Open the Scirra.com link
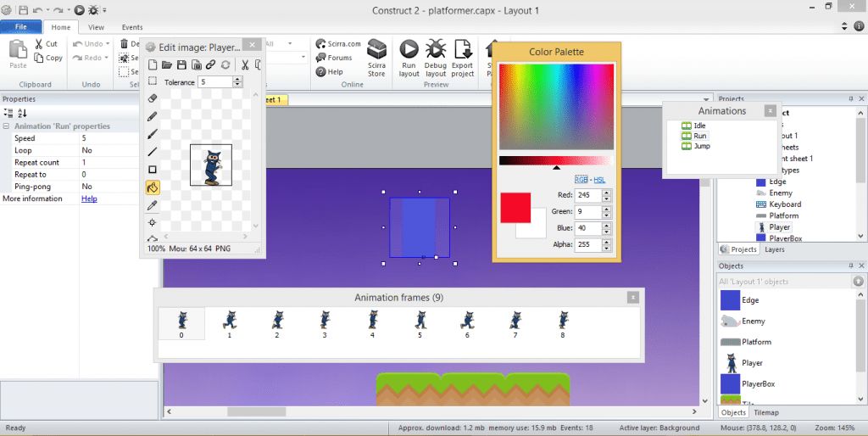This screenshot has height=436, width=868. (x=338, y=44)
